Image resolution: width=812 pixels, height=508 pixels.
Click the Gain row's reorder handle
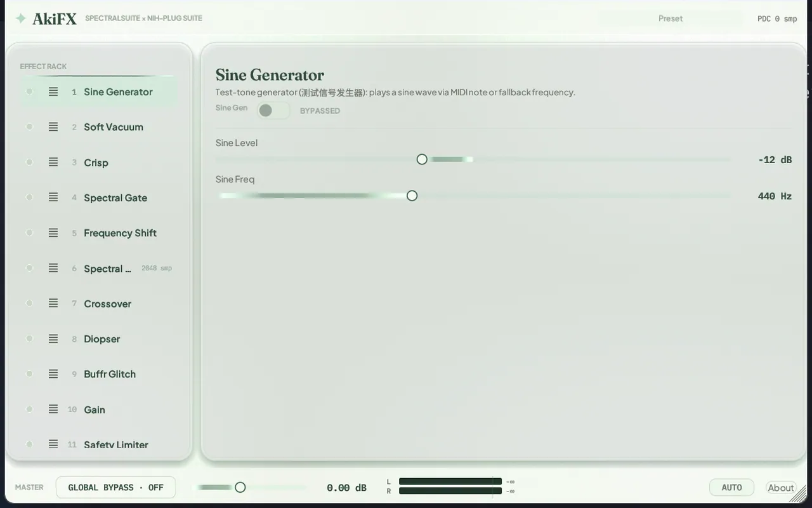coord(53,410)
